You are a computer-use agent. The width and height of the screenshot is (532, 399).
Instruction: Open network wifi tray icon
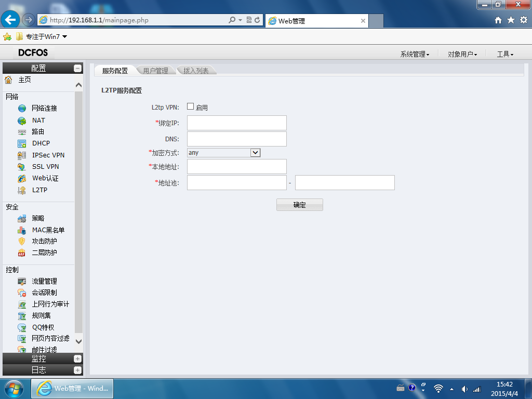pyautogui.click(x=438, y=389)
